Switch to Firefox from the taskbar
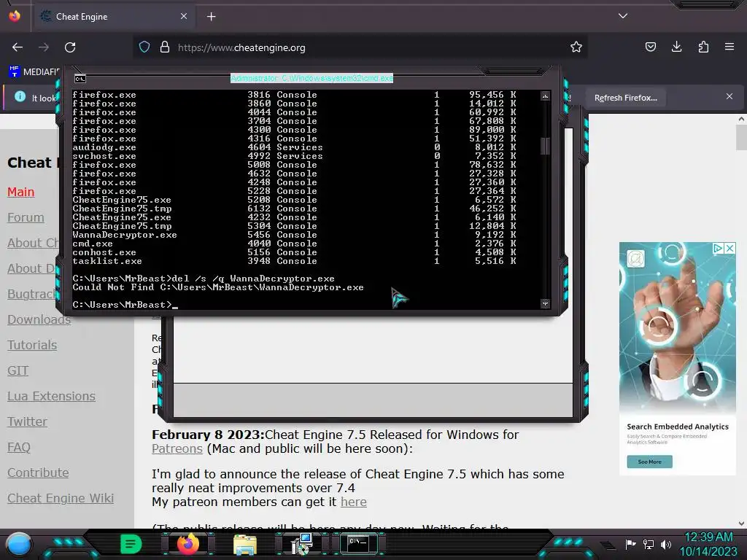This screenshot has width=747, height=560. click(x=187, y=544)
